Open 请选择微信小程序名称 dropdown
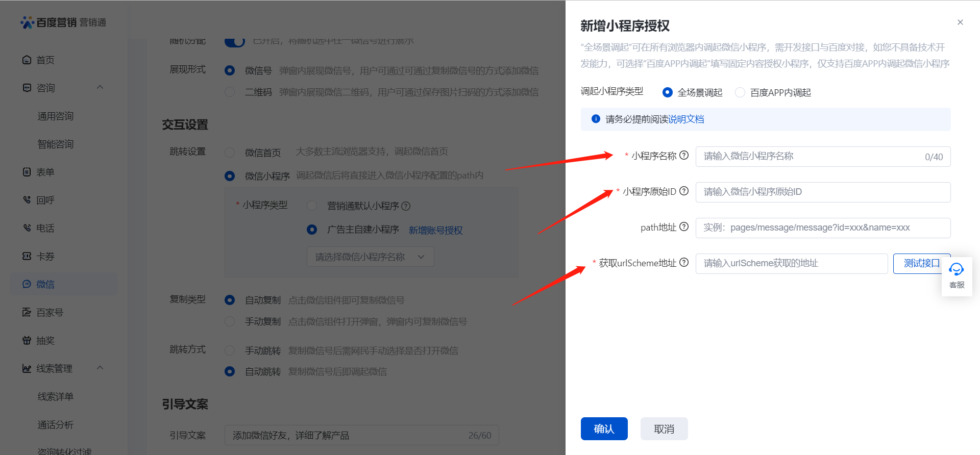980x455 pixels. pyautogui.click(x=371, y=257)
